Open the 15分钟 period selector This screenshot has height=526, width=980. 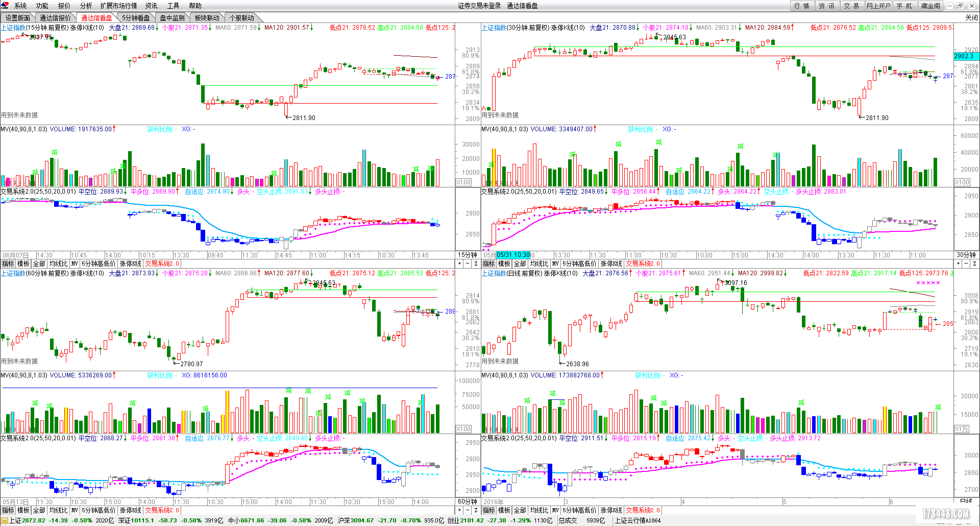[468, 255]
